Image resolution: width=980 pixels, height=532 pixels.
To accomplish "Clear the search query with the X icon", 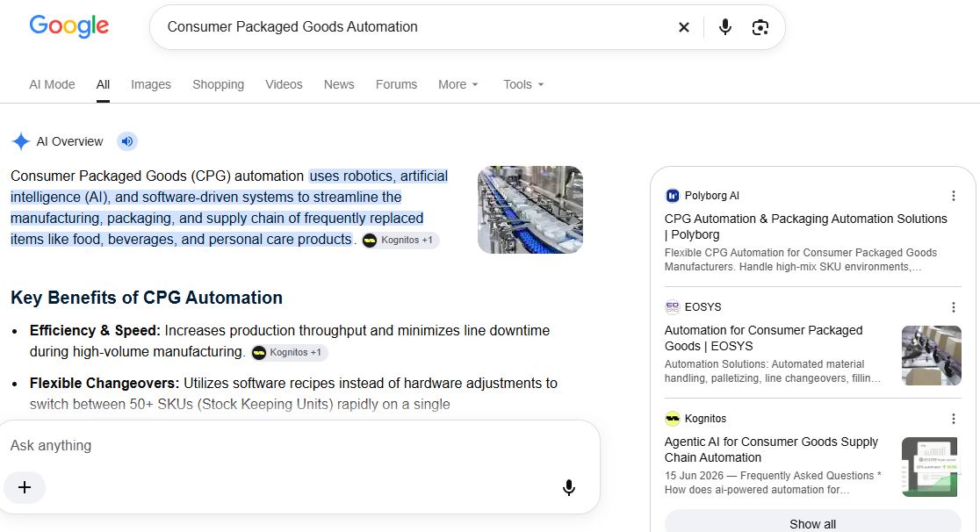I will (684, 27).
